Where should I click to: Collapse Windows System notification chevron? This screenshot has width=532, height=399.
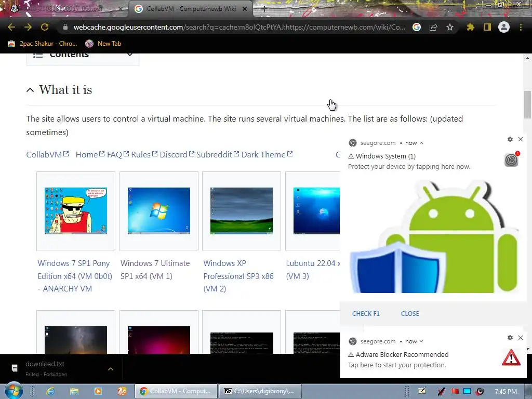(421, 143)
